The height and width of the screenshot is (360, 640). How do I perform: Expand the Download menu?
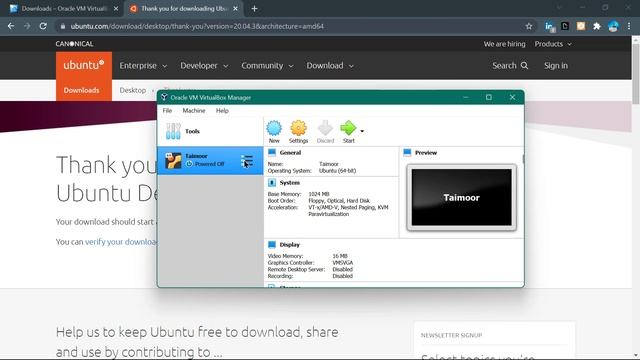click(x=330, y=66)
